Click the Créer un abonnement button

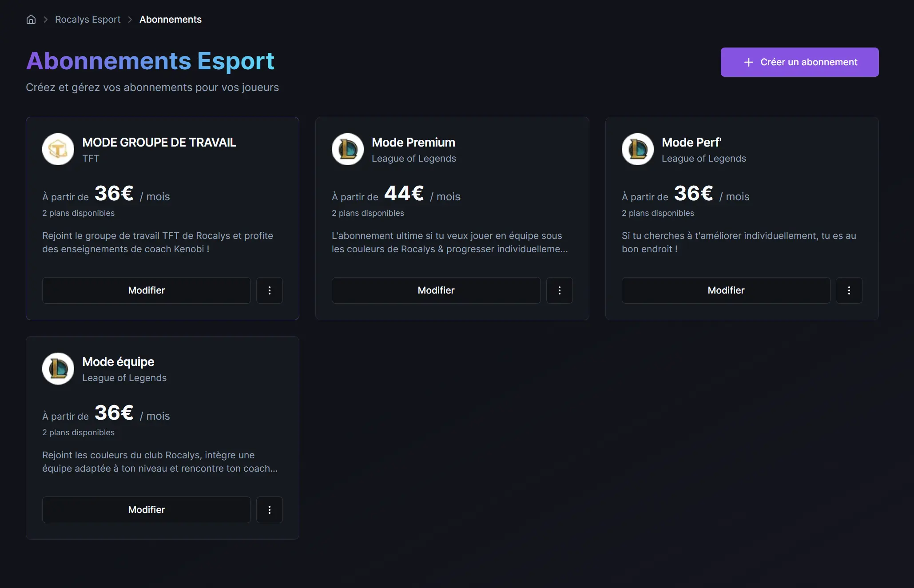pos(799,62)
